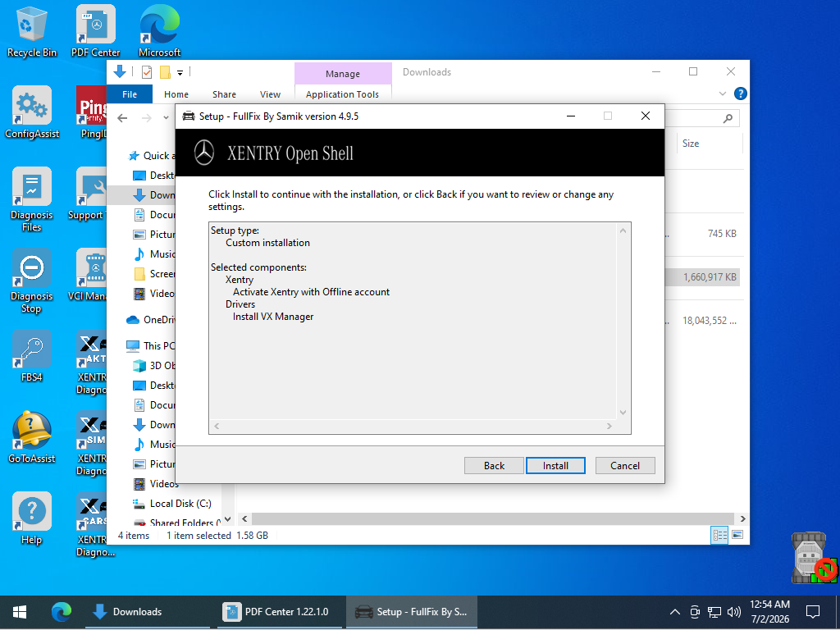
Task: Select Quick access in navigation pane
Action: [152, 156]
